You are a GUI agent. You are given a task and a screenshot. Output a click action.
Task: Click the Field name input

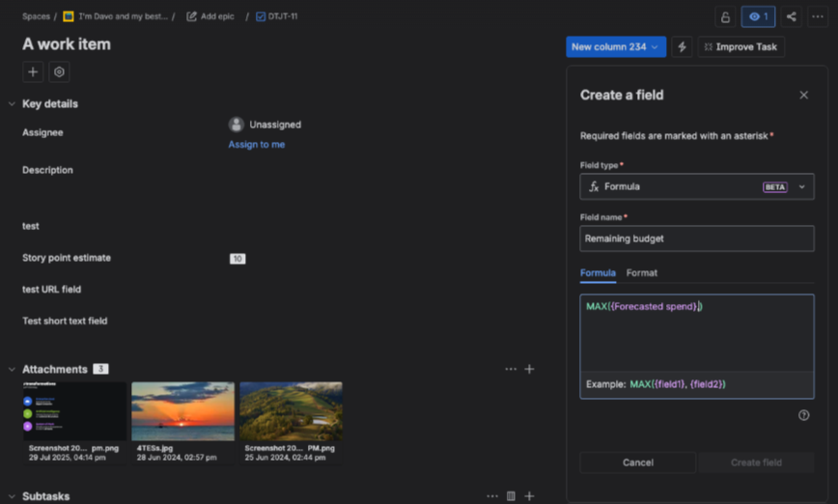click(x=697, y=238)
